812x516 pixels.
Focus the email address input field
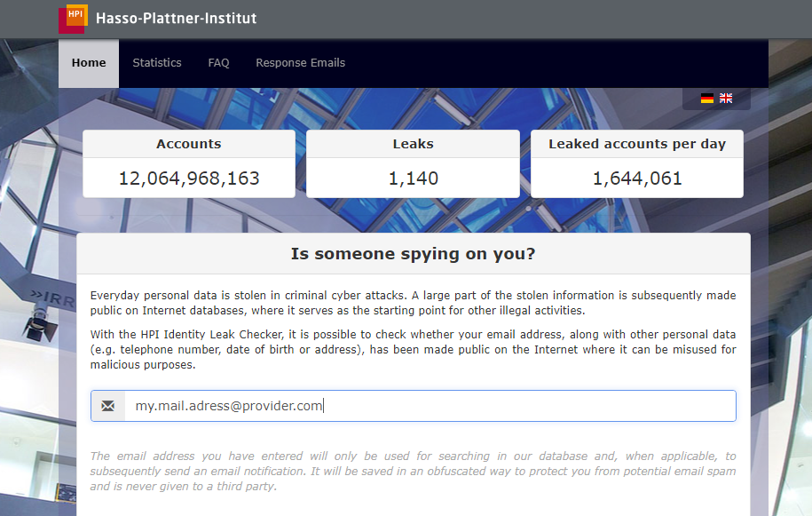(430, 406)
